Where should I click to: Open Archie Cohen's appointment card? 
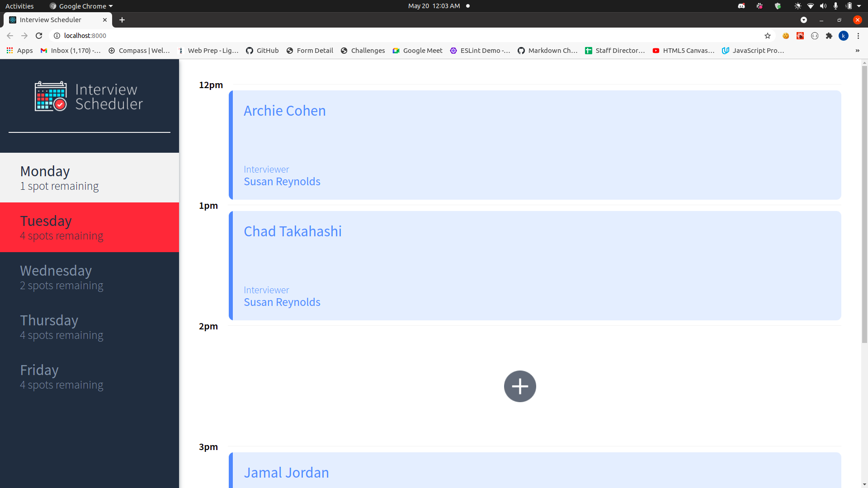[533, 145]
